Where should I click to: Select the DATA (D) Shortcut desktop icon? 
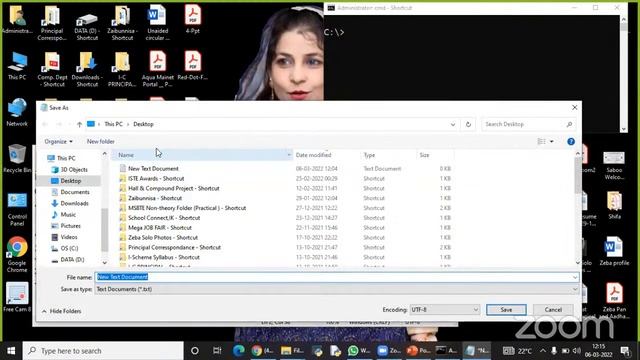click(87, 25)
